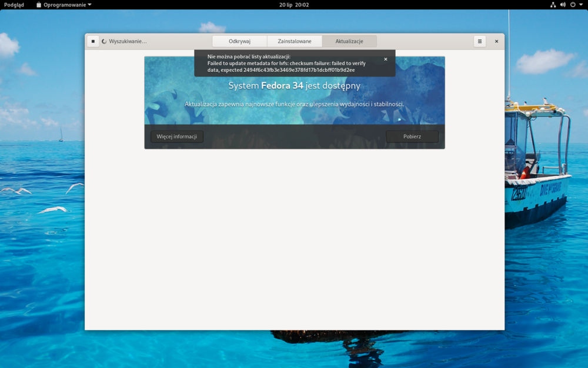588x368 pixels.
Task: Open the clock showing 20 lip 20:02
Action: [x=294, y=5]
